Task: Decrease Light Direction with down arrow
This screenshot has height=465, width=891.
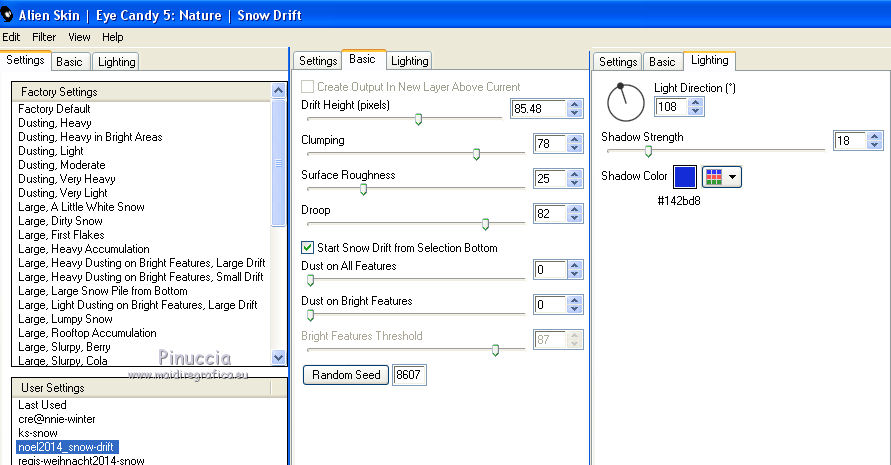Action: [696, 111]
